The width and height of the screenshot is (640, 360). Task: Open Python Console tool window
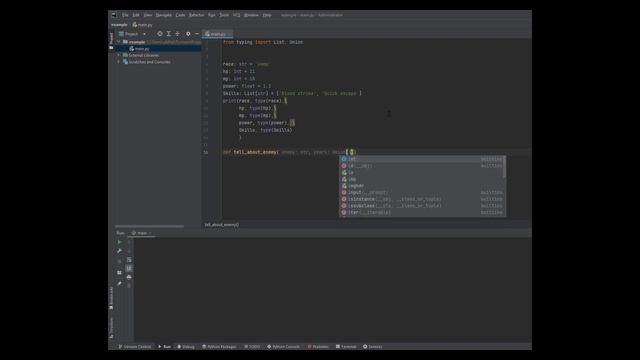(x=284, y=347)
